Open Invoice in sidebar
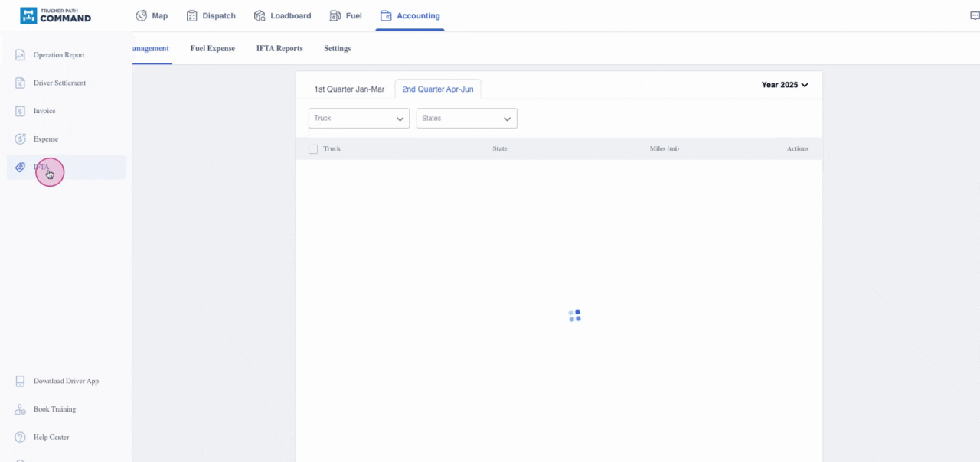Image resolution: width=980 pixels, height=462 pixels. point(44,111)
